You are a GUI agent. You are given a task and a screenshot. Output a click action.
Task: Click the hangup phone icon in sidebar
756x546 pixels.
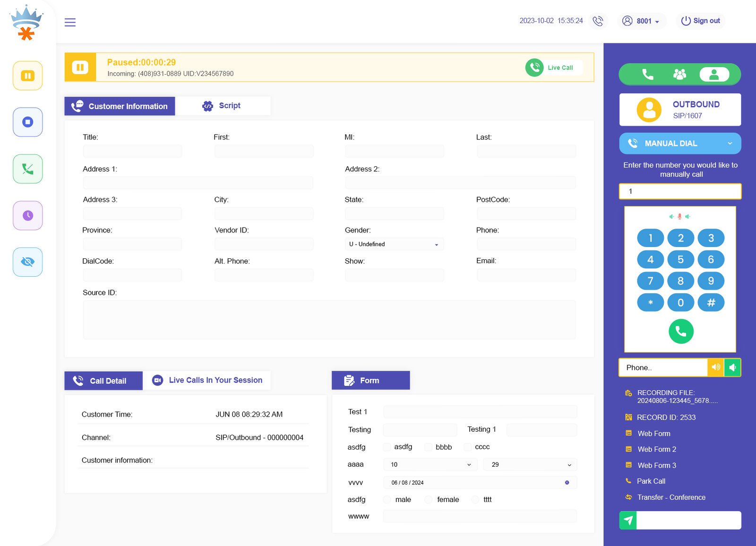27,169
